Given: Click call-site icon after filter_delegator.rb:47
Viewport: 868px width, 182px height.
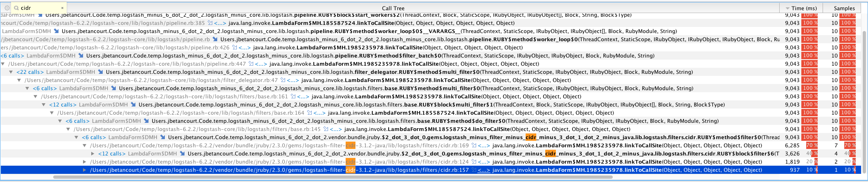Looking at the screenshot, I should (x=283, y=80).
